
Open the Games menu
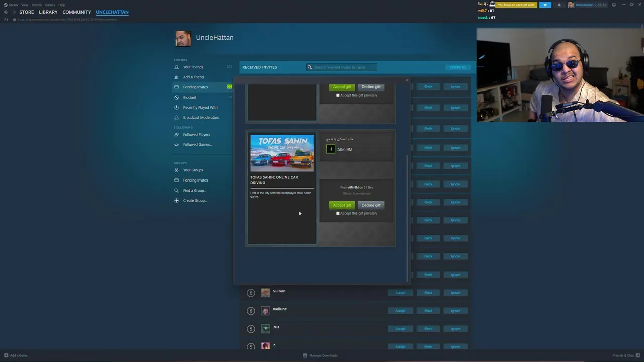click(x=50, y=5)
